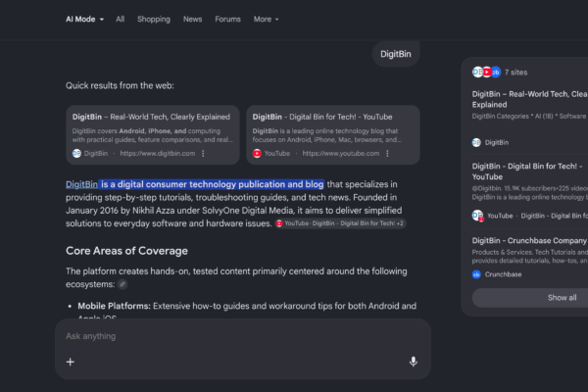The width and height of the screenshot is (588, 392).
Task: Open options menu for digitbin.com result
Action: (x=203, y=154)
